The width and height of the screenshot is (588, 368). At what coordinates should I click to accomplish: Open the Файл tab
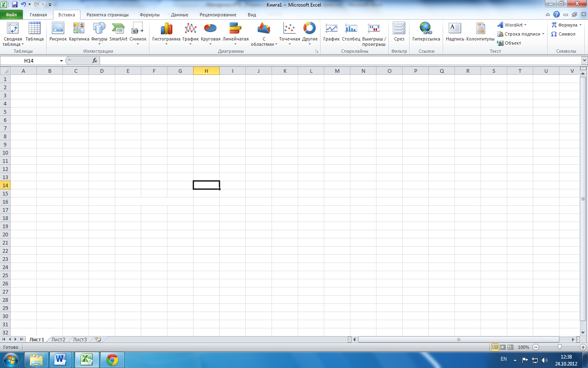tap(11, 15)
